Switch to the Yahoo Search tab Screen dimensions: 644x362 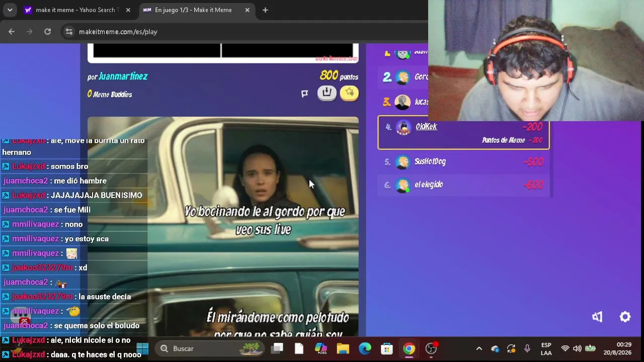(77, 10)
